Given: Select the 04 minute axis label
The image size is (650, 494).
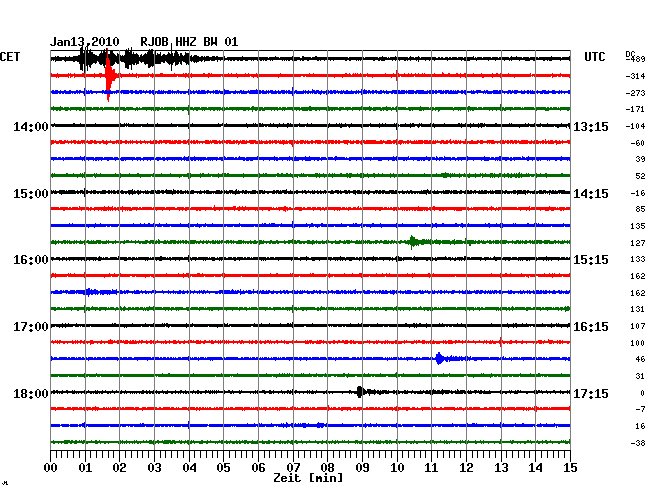Looking at the screenshot, I should [189, 468].
